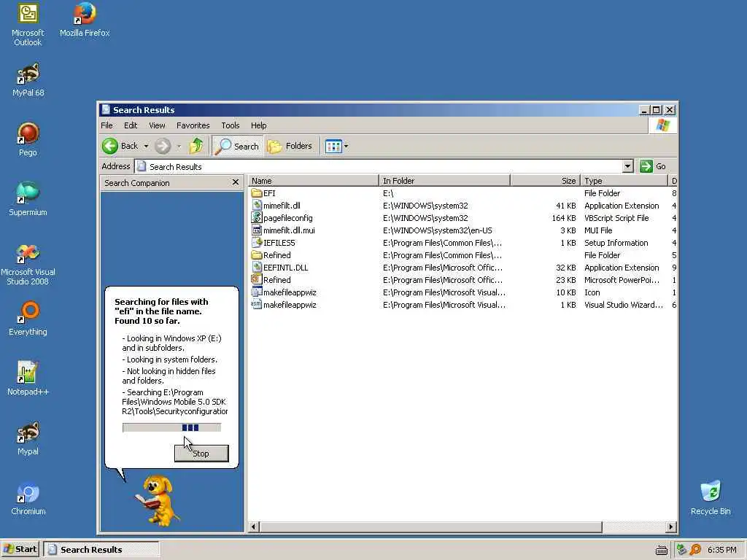Screen dimensions: 747x560
Task: Go up one folder level icon
Action: tap(196, 146)
